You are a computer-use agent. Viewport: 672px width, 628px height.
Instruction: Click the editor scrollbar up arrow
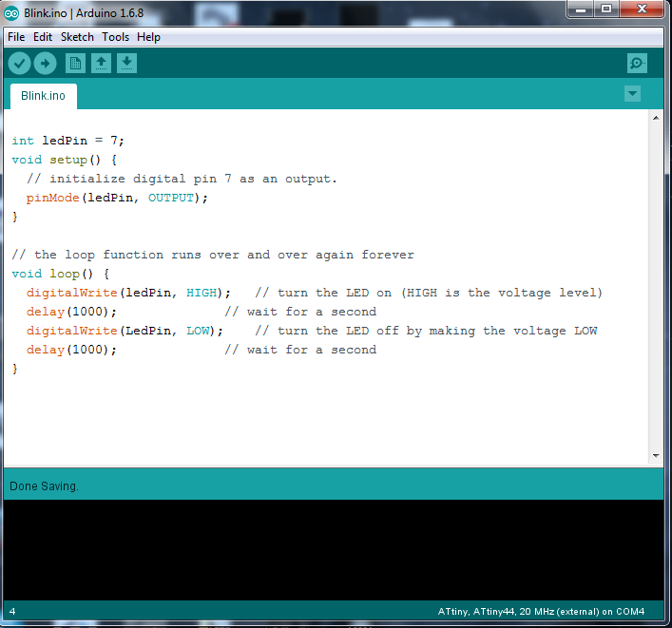tap(656, 118)
